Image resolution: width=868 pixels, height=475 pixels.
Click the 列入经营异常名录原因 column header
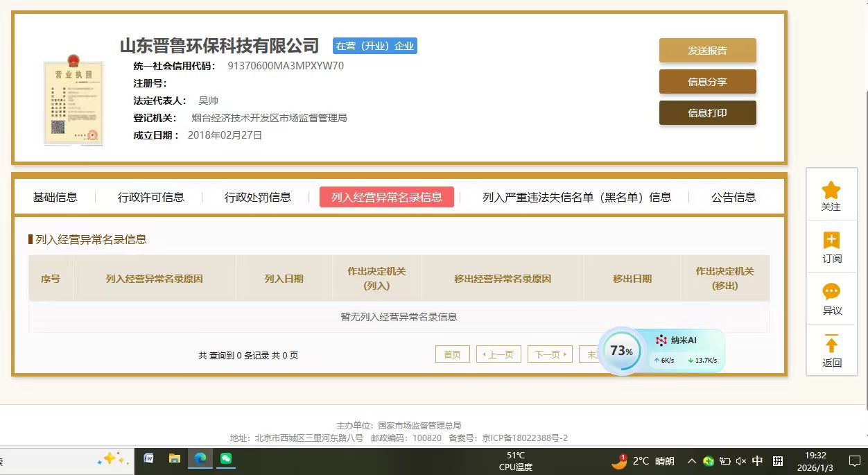tap(155, 279)
